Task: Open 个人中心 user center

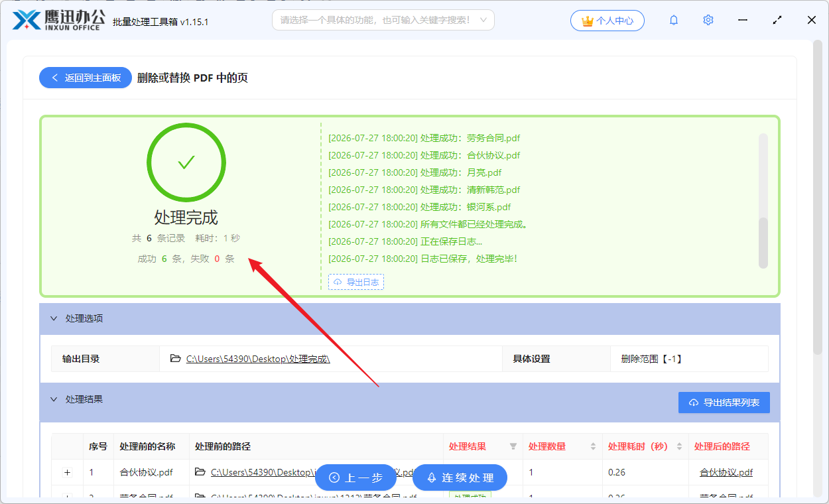Action: coord(607,21)
